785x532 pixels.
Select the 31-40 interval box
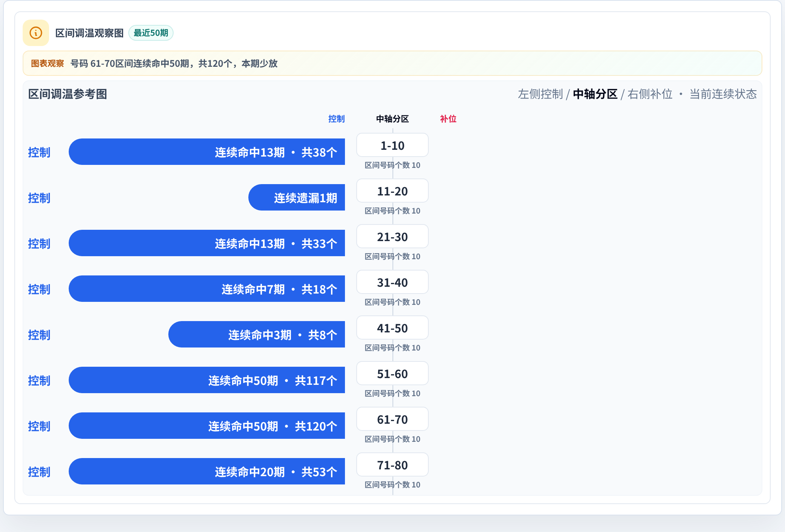tap(392, 282)
